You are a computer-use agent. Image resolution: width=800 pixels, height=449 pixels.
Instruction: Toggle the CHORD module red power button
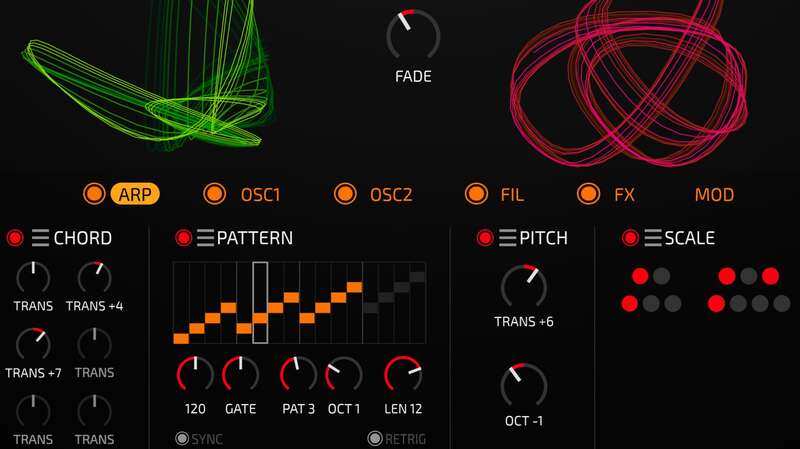tap(15, 238)
